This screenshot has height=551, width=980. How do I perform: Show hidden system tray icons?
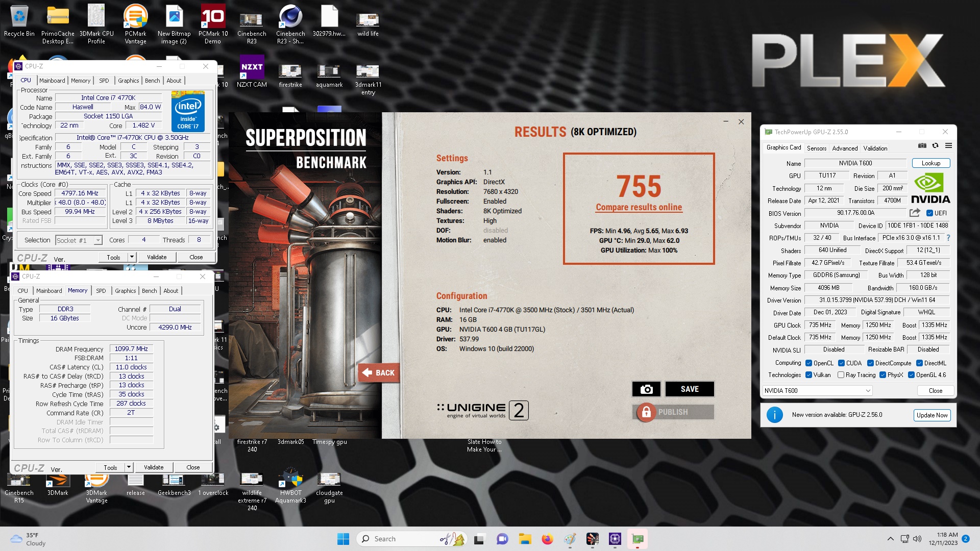[891, 539]
